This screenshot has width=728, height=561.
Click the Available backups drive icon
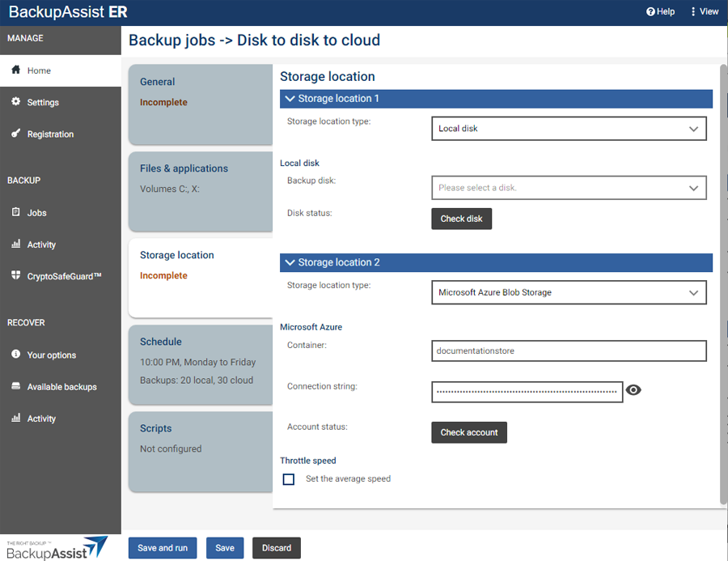point(16,386)
